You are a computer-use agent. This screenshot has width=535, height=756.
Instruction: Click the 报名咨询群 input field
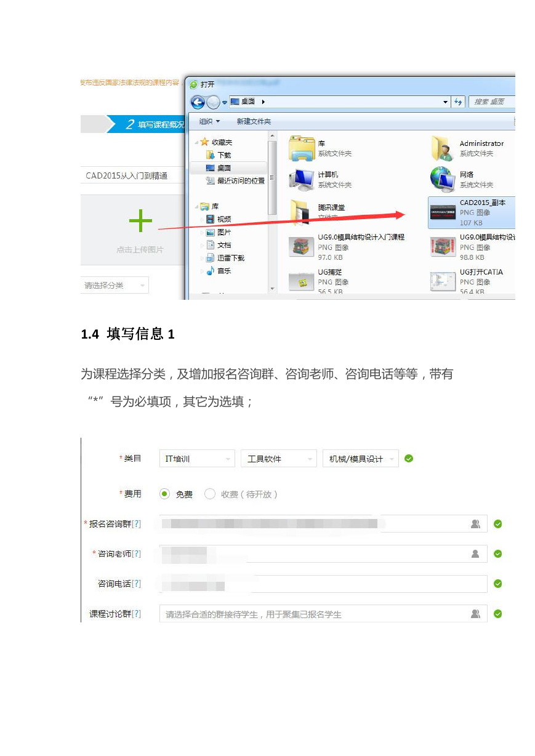pyautogui.click(x=323, y=524)
